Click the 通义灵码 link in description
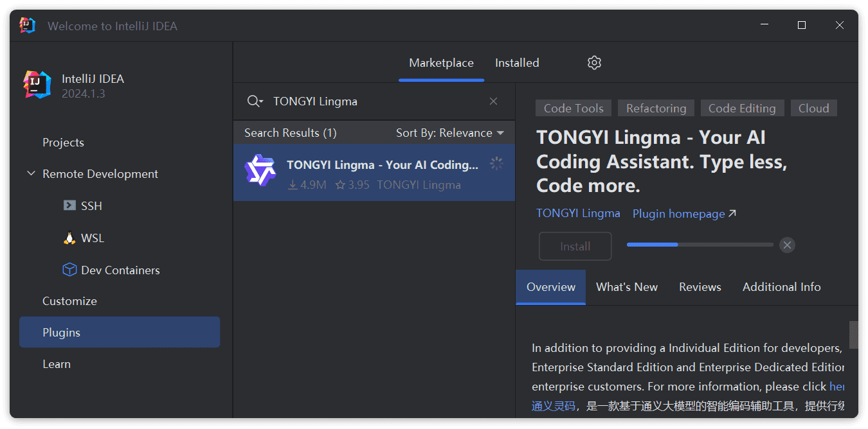This screenshot has height=429, width=868. pyautogui.click(x=554, y=406)
